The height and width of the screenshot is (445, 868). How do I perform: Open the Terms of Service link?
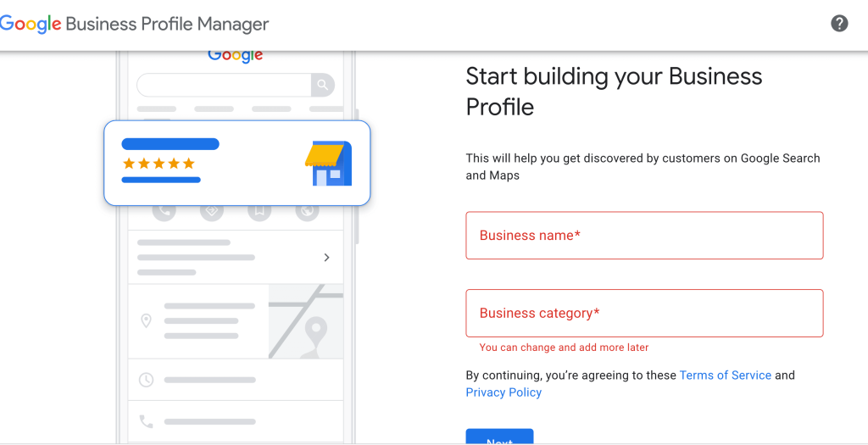(x=726, y=375)
